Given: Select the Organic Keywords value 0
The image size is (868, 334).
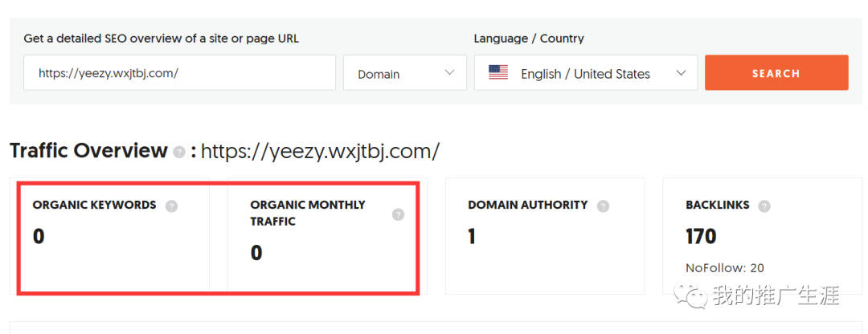Looking at the screenshot, I should [x=39, y=236].
